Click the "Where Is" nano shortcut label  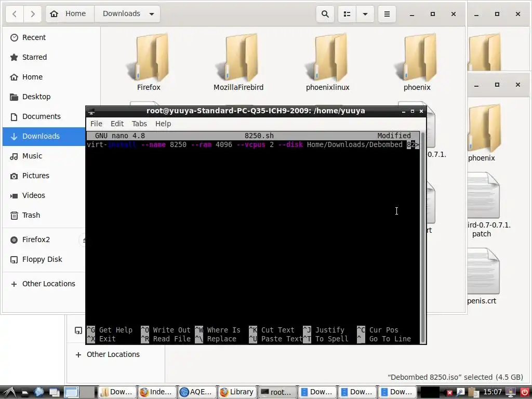tap(223, 330)
